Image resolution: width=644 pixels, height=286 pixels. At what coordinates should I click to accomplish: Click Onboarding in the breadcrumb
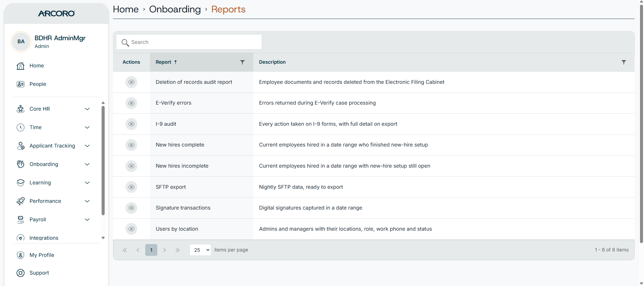175,9
